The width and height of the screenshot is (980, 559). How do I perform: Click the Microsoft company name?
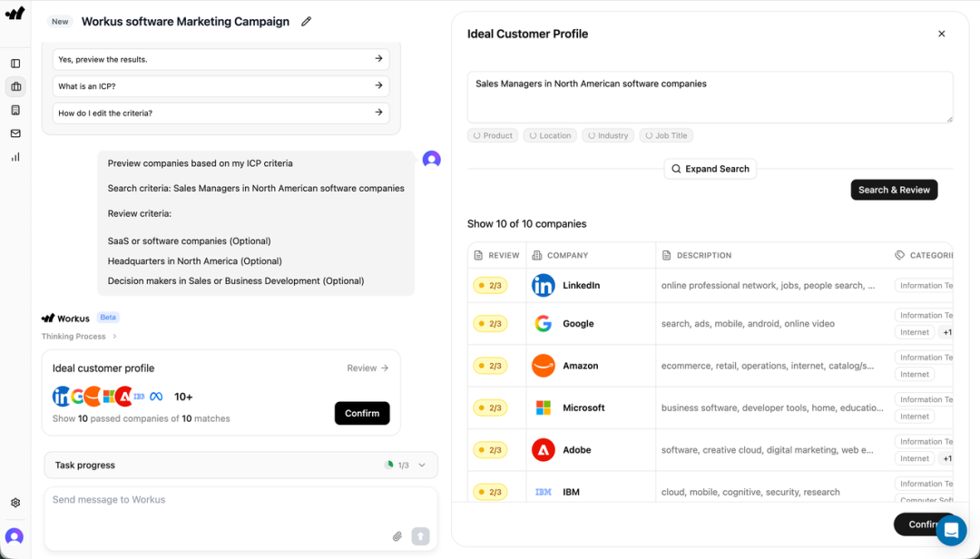(x=583, y=407)
